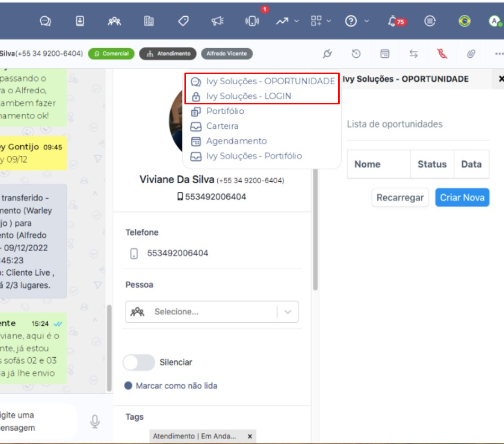Expand the Pessoa Selecione dropdown
The height and width of the screenshot is (444, 504).
[x=288, y=312]
